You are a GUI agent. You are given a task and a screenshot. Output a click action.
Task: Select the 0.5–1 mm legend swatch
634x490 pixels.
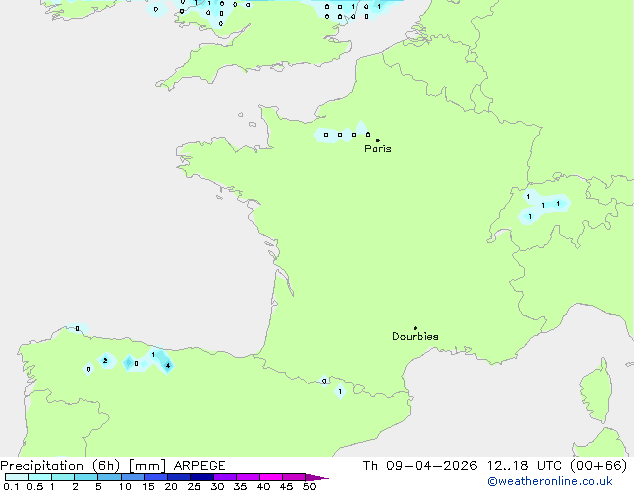coord(40,477)
